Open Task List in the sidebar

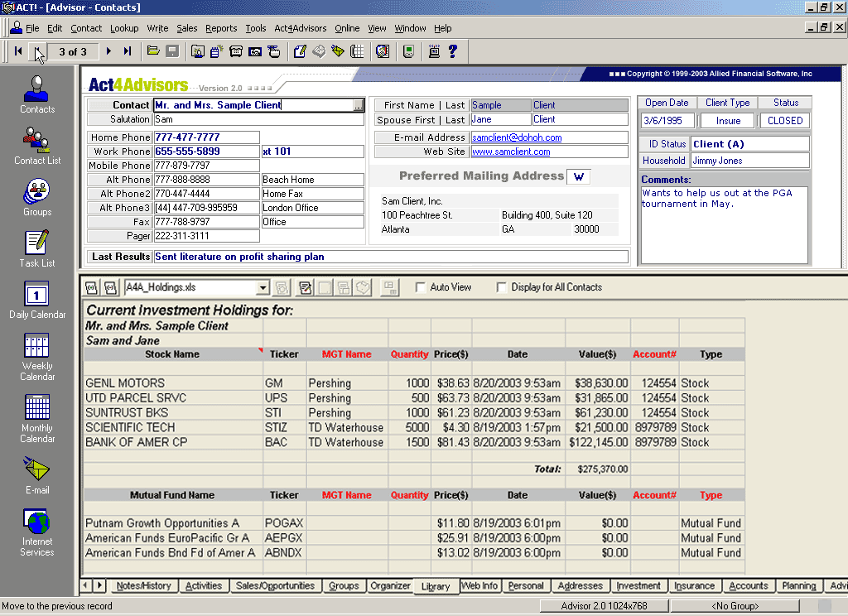point(36,248)
